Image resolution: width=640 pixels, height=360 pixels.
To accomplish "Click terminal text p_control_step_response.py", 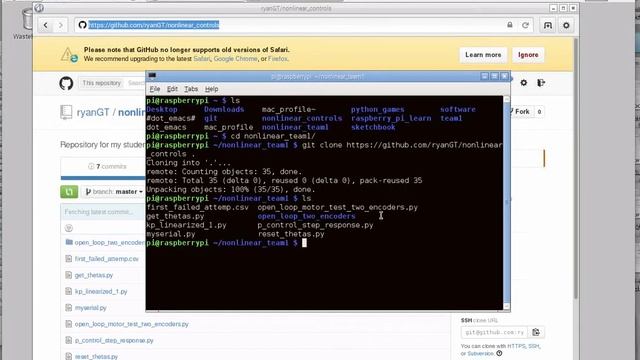I will coord(315,225).
